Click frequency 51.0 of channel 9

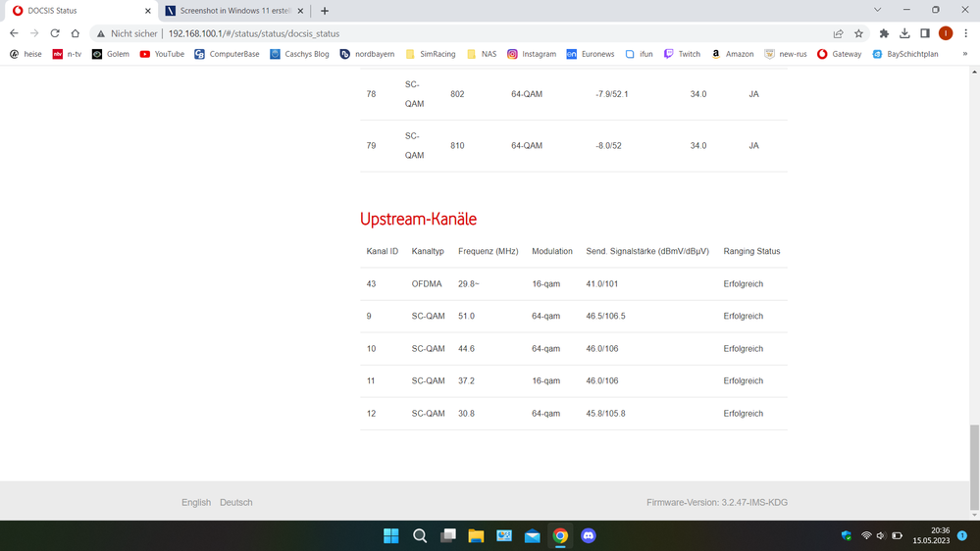tap(466, 316)
